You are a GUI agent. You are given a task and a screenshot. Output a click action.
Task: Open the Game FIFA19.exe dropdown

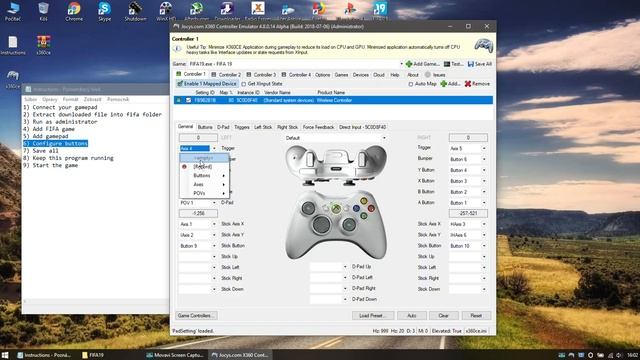pyautogui.click(x=401, y=64)
